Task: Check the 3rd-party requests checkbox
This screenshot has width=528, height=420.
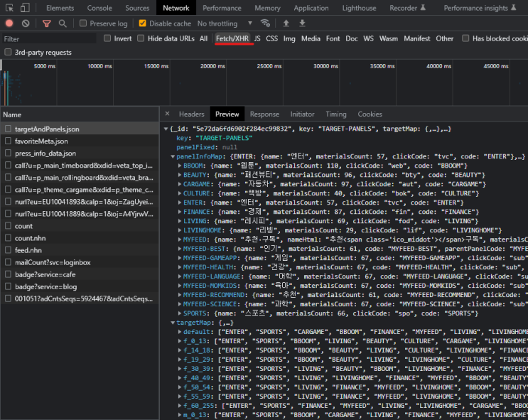Action: tap(8, 53)
